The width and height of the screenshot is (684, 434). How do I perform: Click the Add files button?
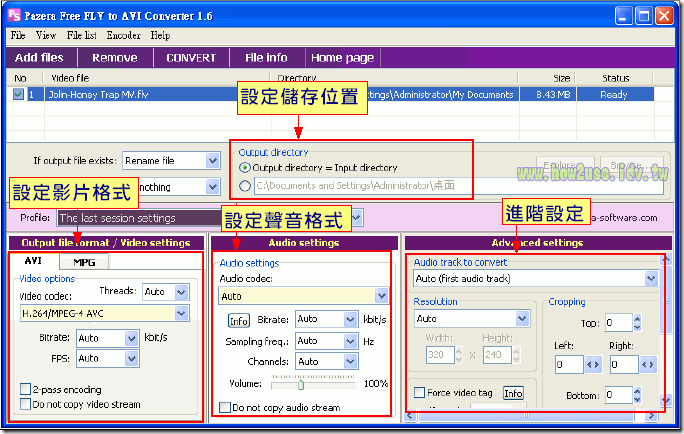(39, 58)
